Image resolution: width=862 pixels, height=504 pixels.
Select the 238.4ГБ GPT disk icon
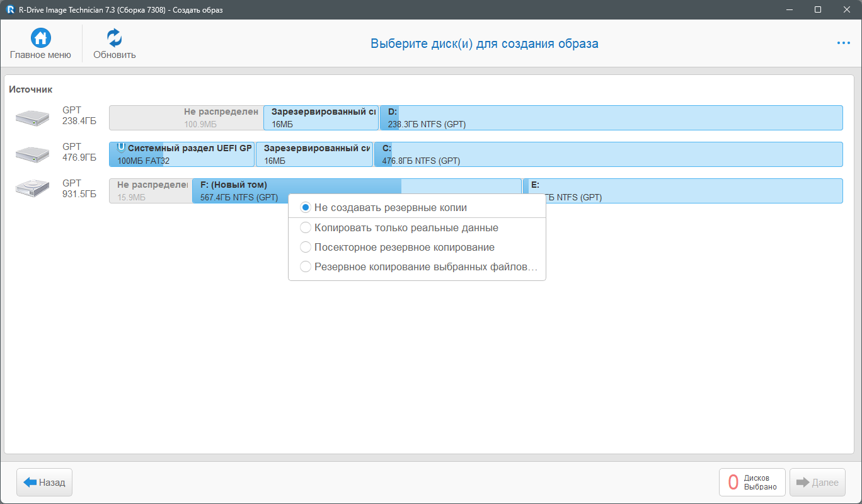pos(33,117)
